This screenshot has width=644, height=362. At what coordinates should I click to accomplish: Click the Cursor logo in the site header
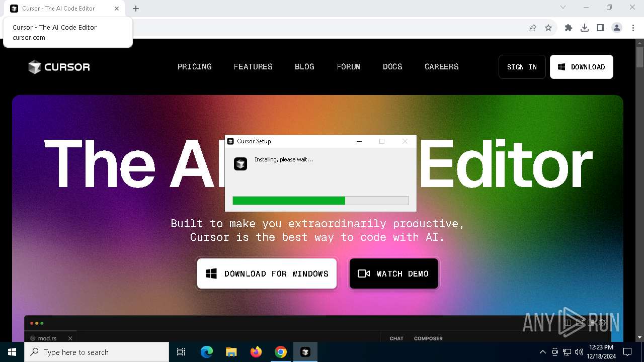pos(59,67)
